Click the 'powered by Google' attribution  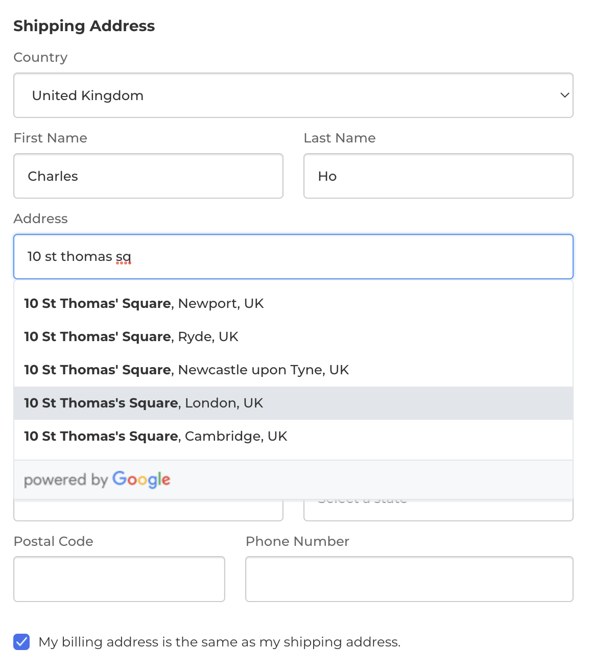pos(97,479)
